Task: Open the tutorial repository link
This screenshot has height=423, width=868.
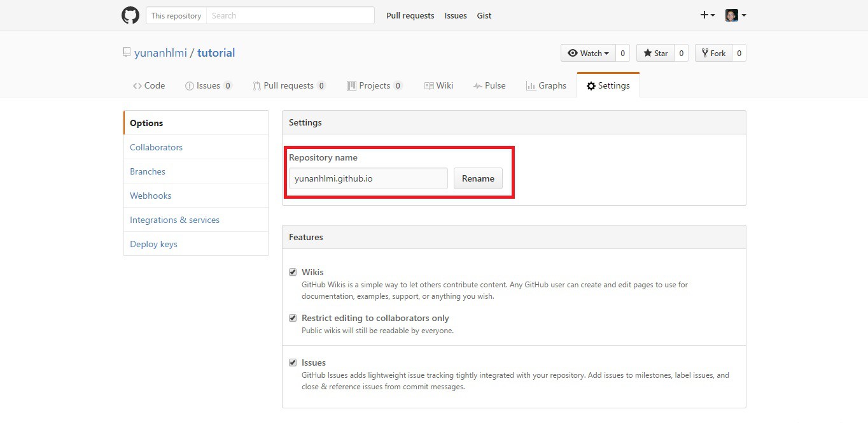Action: (216, 53)
